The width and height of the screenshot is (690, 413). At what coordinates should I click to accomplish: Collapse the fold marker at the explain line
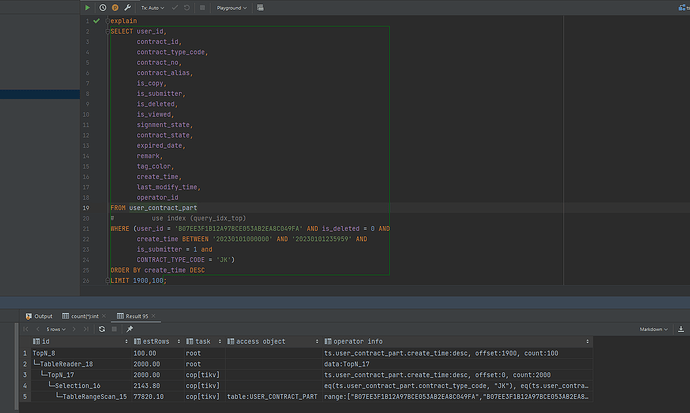[x=107, y=21]
